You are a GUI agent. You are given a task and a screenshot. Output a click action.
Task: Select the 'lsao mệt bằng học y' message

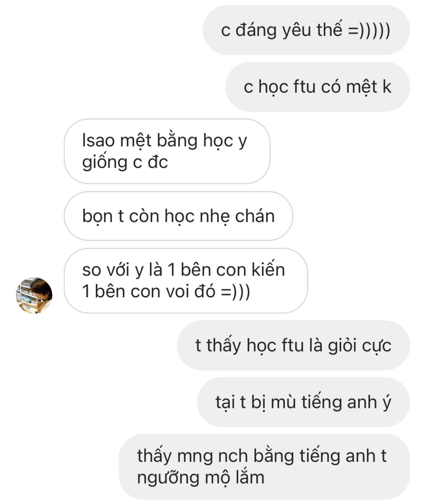click(167, 151)
